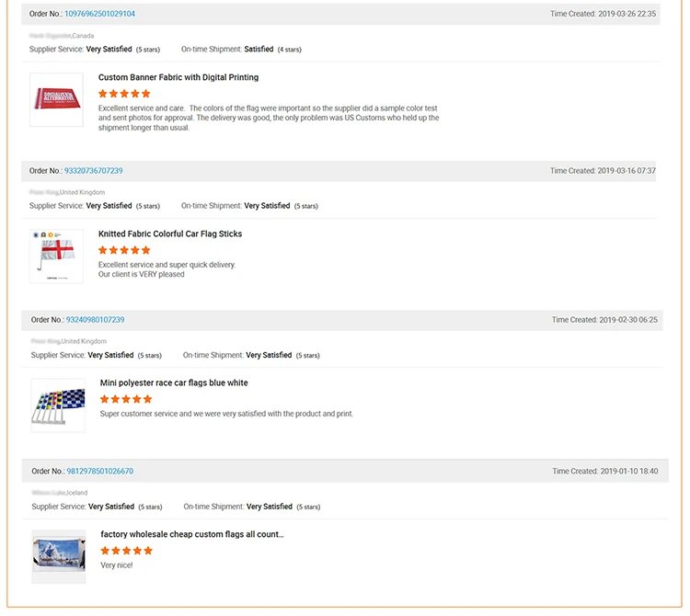This screenshot has width=690, height=616.
Task: Open factory wholesale cheap custom flags listing
Action: [192, 534]
